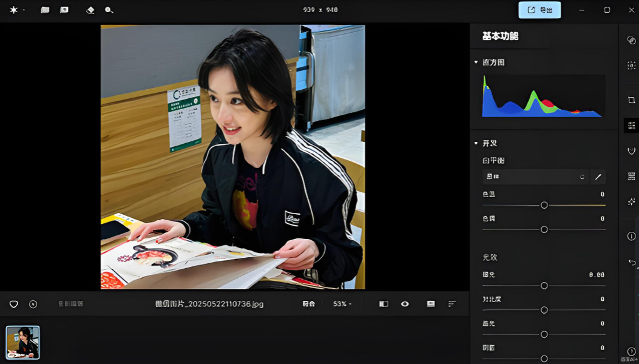
Task: Collapse the histogram section
Action: tap(476, 62)
